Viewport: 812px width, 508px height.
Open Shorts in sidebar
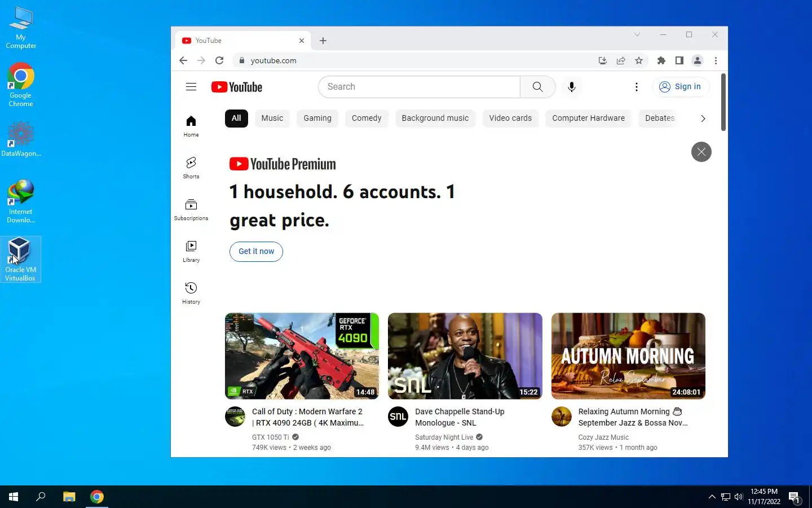[x=191, y=168]
